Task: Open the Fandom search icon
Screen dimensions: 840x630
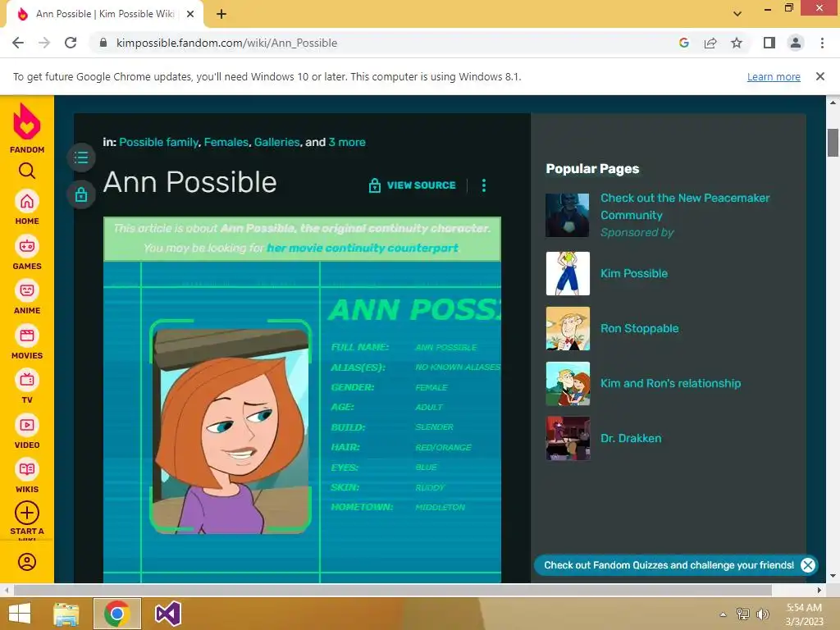Action: coord(27,171)
